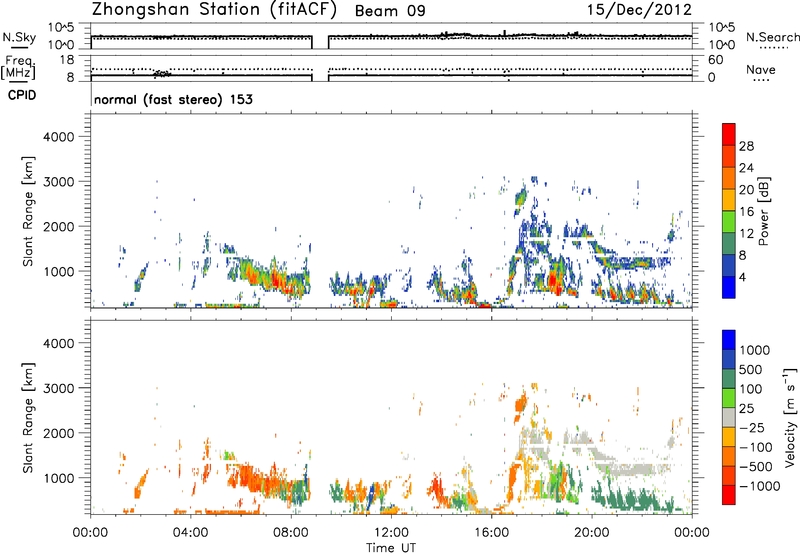Click the yellow-orange band of Power colorbar

click(x=729, y=200)
